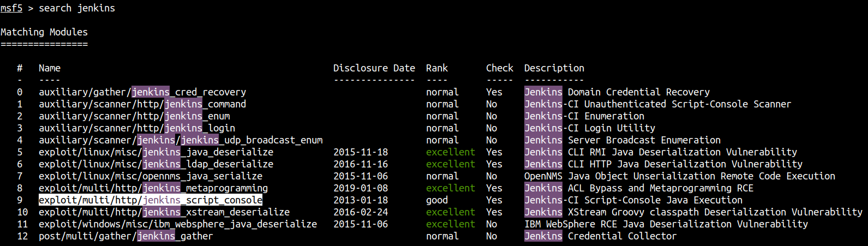This screenshot has height=246, width=868.
Task: Click the 'search jenkins' command text
Action: click(x=77, y=8)
